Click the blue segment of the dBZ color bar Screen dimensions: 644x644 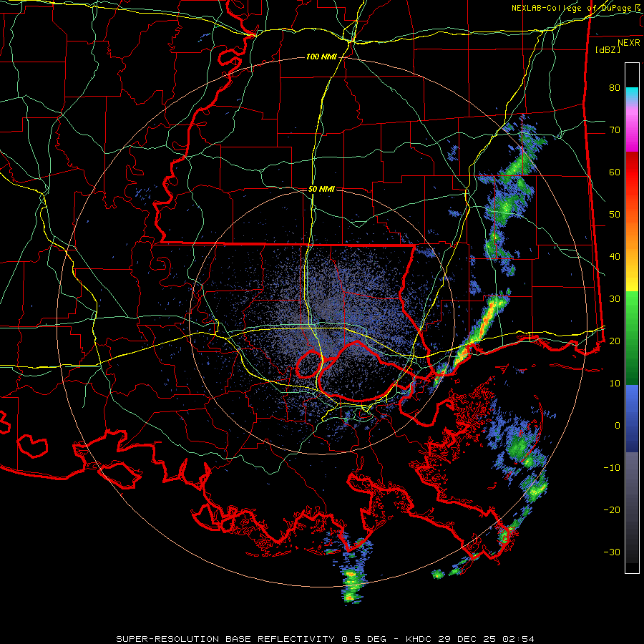point(632,419)
